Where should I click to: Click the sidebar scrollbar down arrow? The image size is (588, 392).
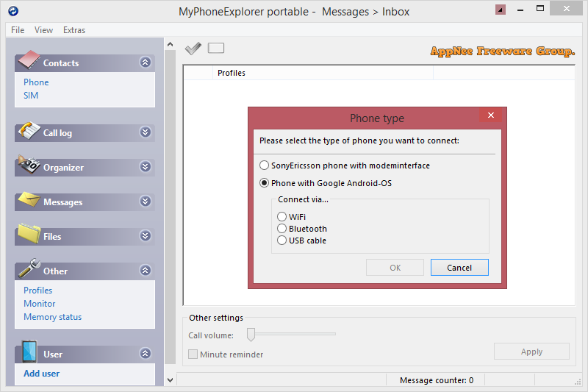click(x=171, y=380)
